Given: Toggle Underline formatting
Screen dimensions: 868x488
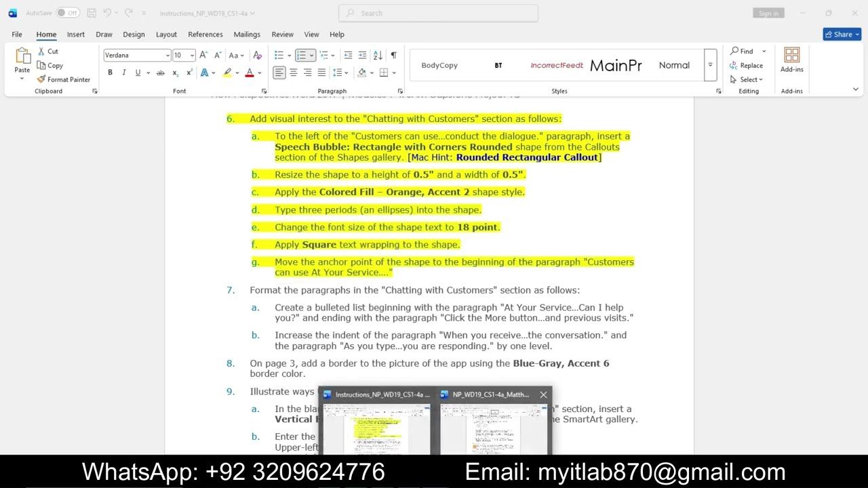Looking at the screenshot, I should point(138,73).
